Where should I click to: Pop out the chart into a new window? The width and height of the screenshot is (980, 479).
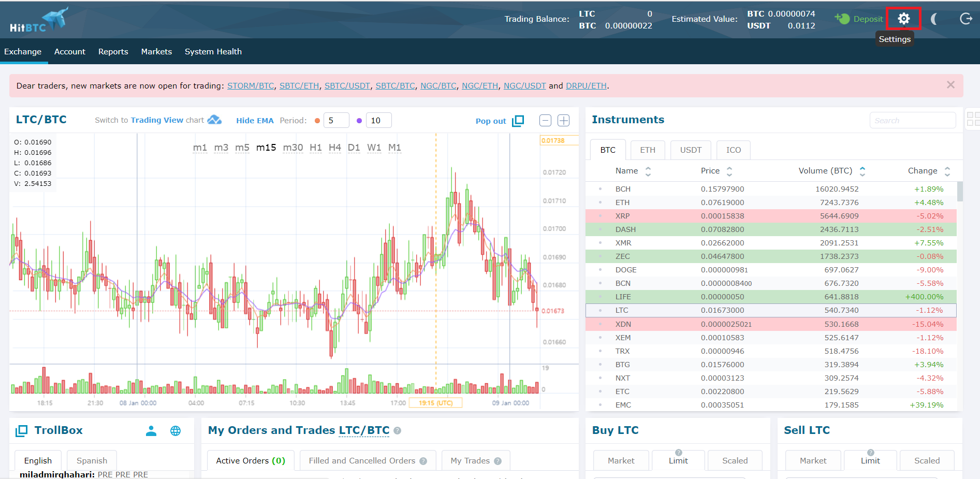coord(518,121)
